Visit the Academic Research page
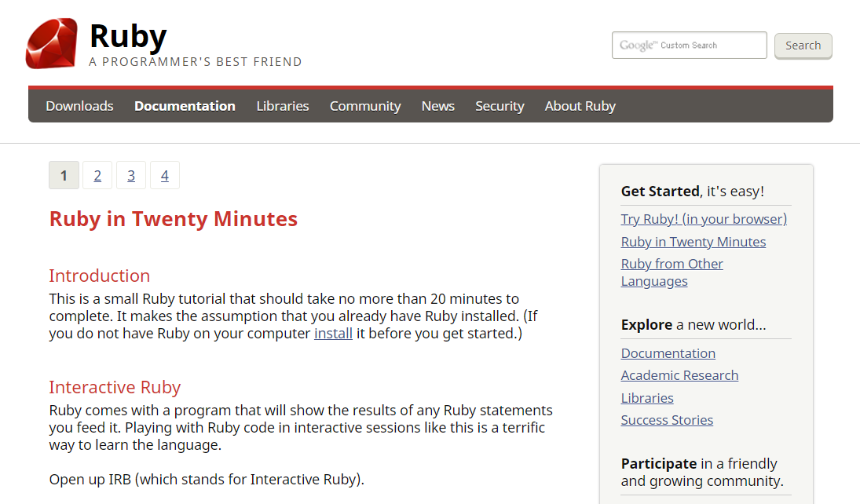This screenshot has width=860, height=504. click(679, 375)
